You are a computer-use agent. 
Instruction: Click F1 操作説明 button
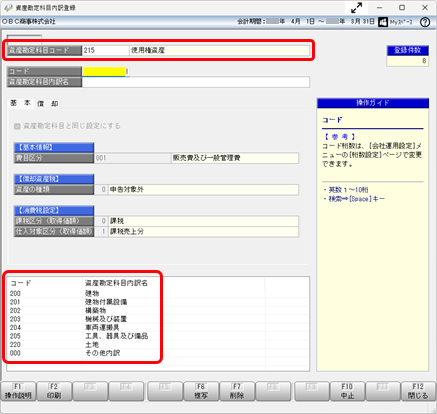tap(18, 391)
